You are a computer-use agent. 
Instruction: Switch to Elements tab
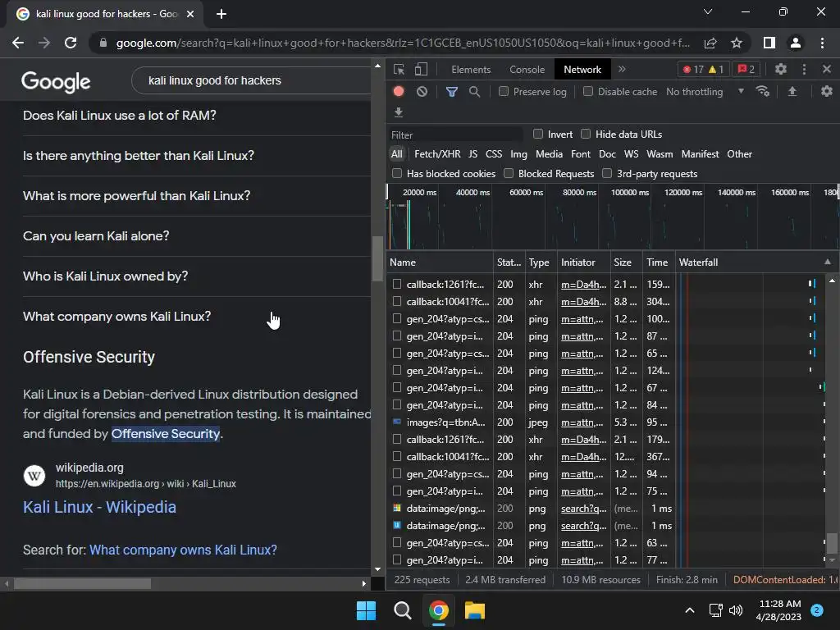(471, 70)
